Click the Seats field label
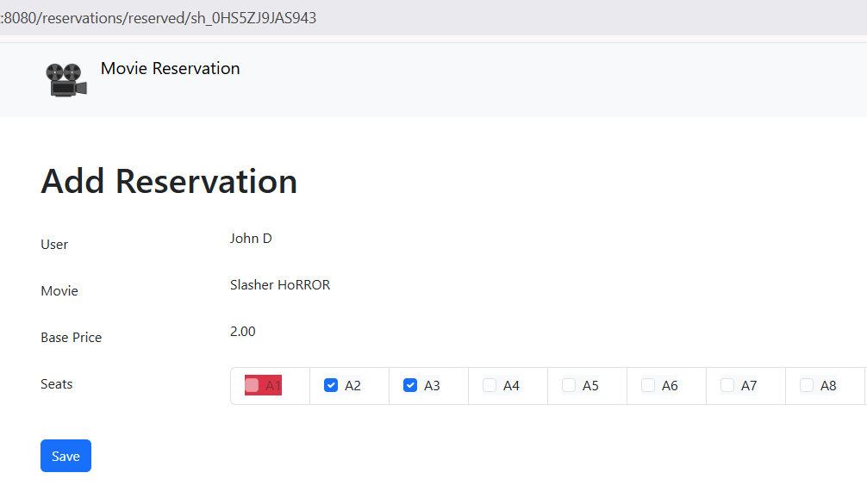 pyautogui.click(x=57, y=384)
